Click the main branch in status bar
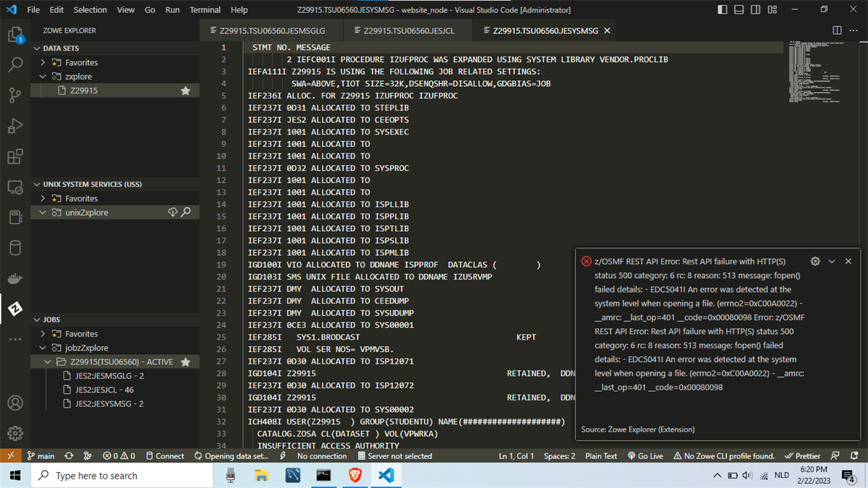Screen dimensions: 868x488 coord(41,456)
